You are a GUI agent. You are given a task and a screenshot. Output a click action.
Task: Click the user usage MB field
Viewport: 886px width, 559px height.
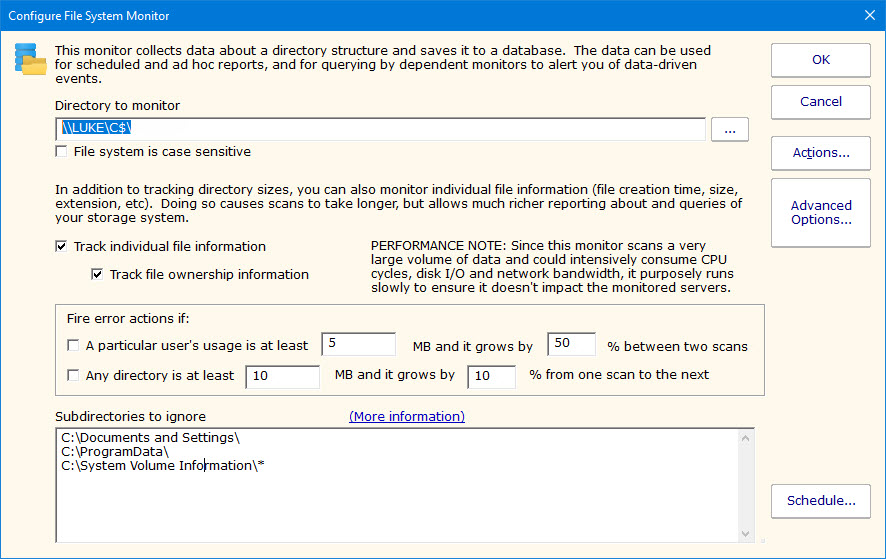coord(359,344)
